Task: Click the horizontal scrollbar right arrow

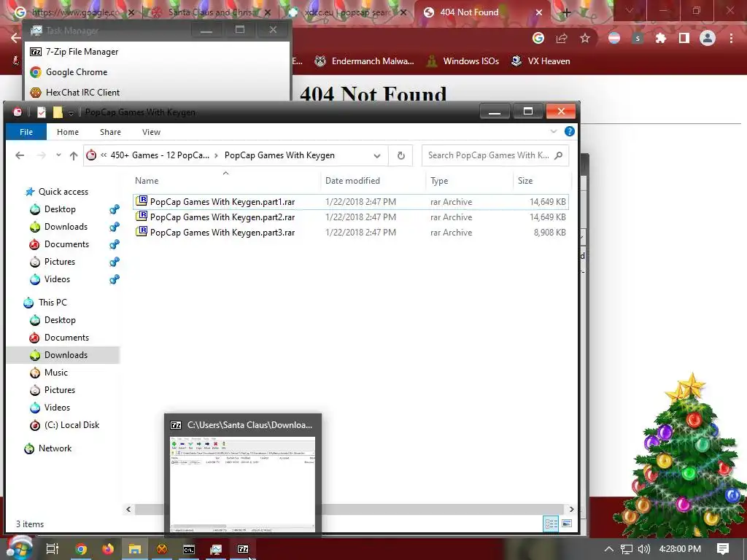Action: (571, 509)
